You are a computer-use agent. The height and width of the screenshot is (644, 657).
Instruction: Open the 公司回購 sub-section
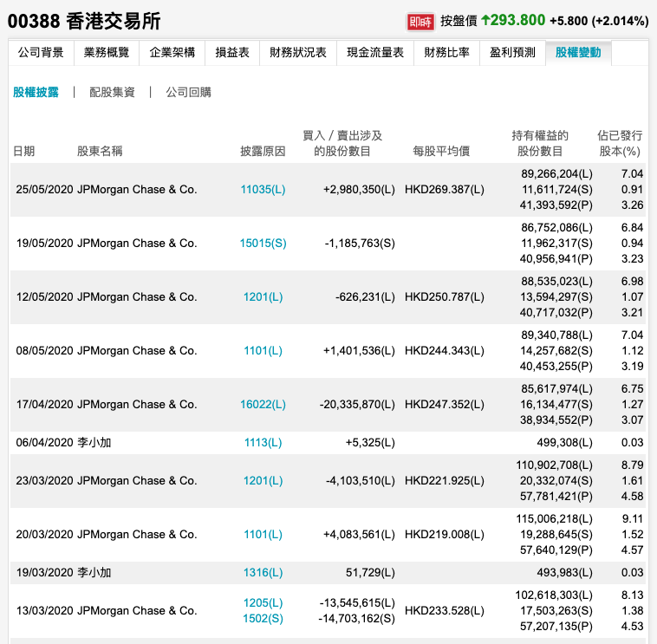[x=189, y=92]
